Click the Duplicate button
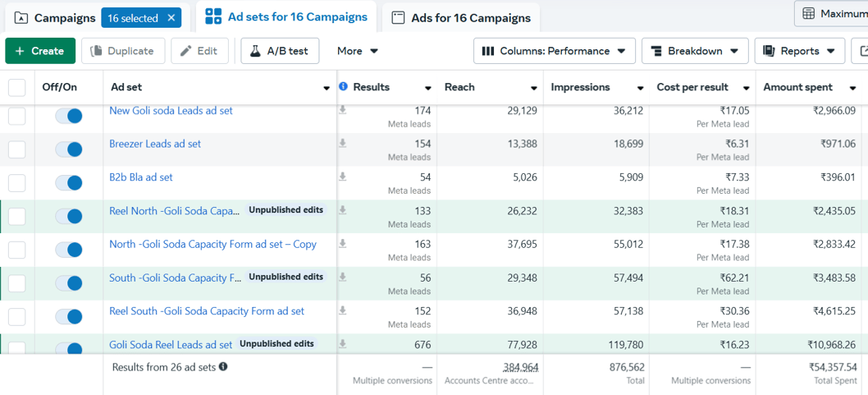The height and width of the screenshot is (395, 868). (123, 51)
